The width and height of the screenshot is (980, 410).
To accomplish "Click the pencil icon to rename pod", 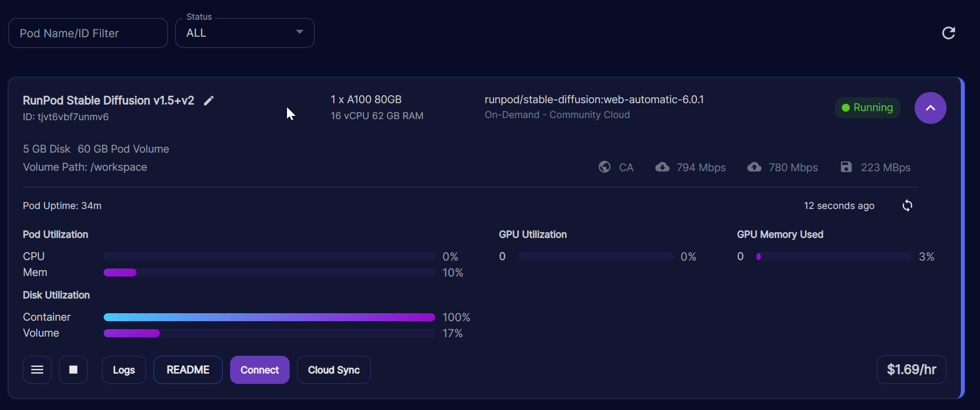I will coord(209,101).
